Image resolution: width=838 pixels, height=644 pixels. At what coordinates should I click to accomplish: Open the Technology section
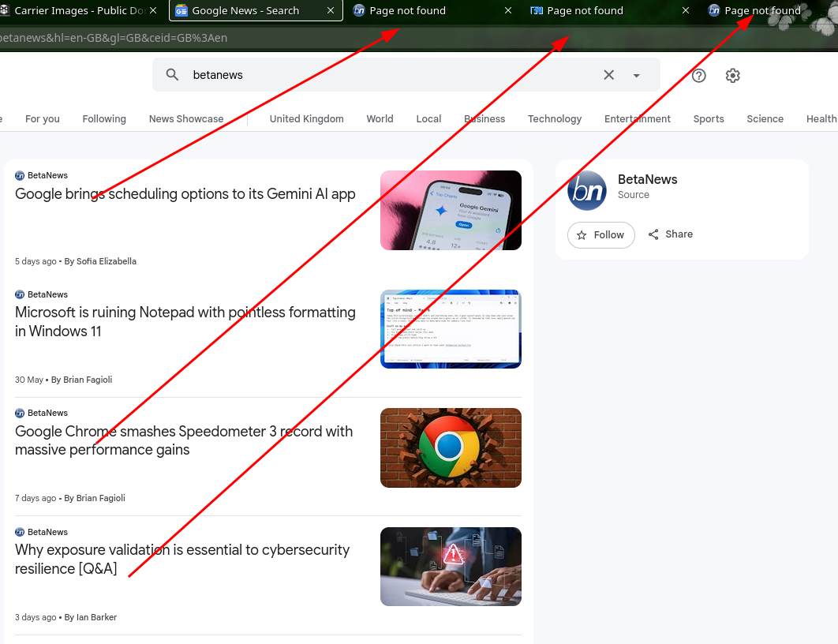(x=555, y=118)
